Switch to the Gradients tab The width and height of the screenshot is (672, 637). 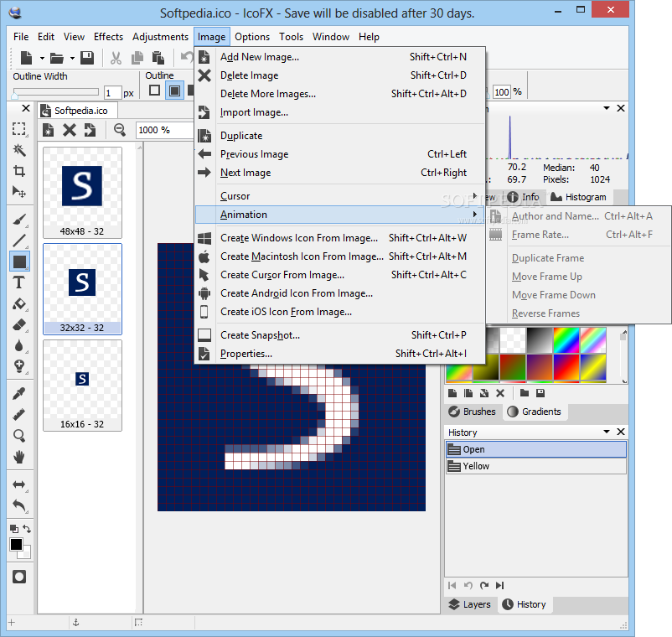coord(535,412)
